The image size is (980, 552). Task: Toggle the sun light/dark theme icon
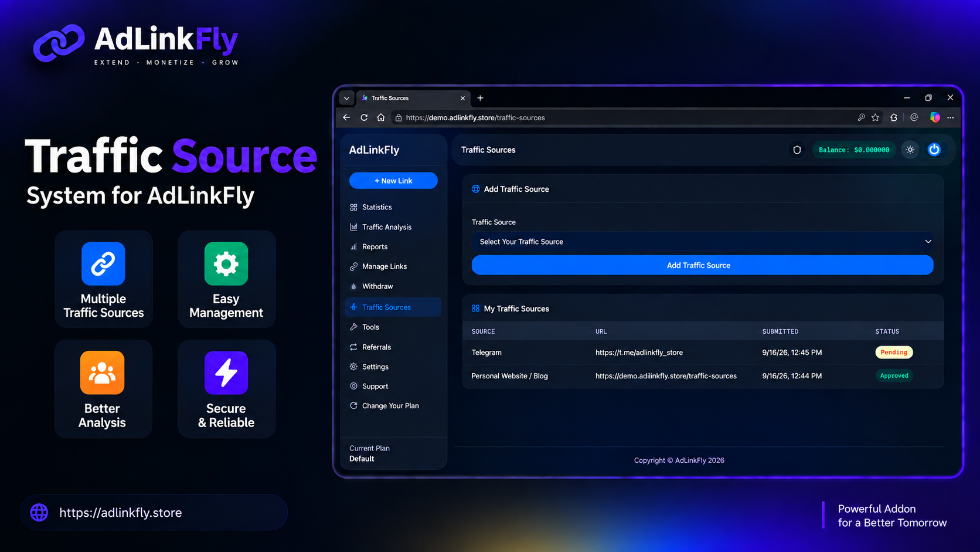(x=910, y=150)
